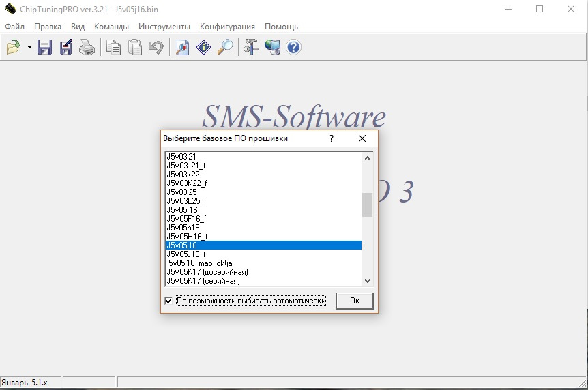Image resolution: width=588 pixels, height=390 pixels.
Task: Select J5V05H16_f in the list
Action: point(263,237)
